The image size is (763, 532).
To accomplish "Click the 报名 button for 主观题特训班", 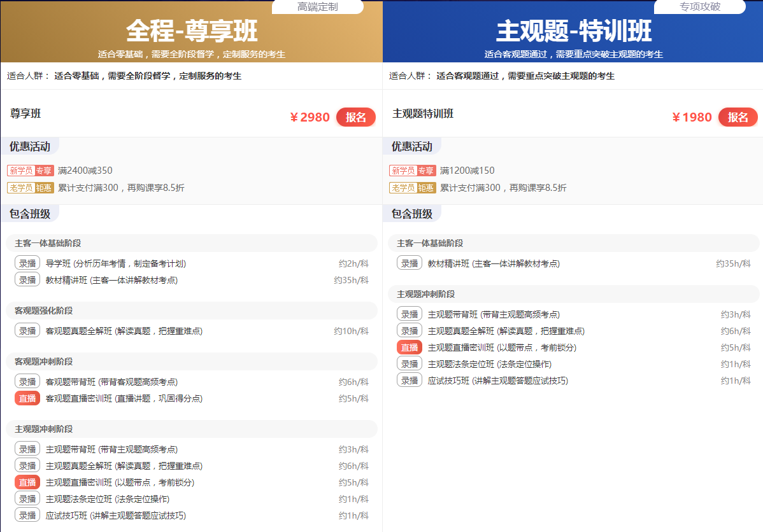I will [738, 117].
